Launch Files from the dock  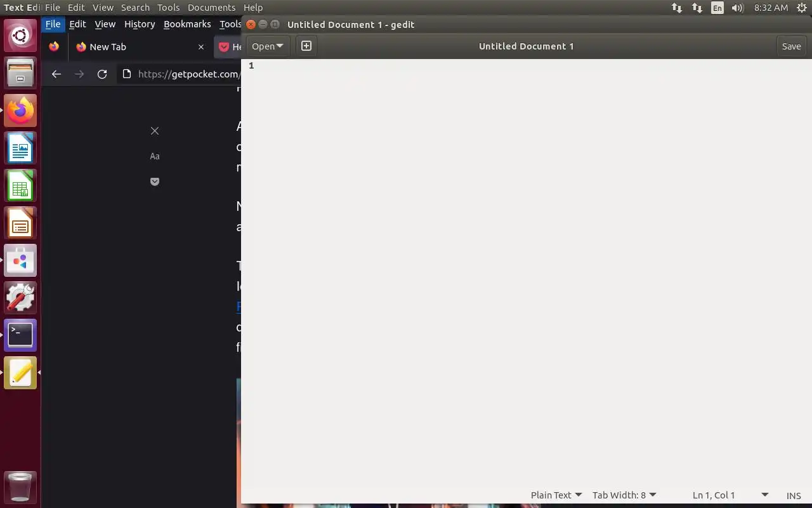click(20, 72)
